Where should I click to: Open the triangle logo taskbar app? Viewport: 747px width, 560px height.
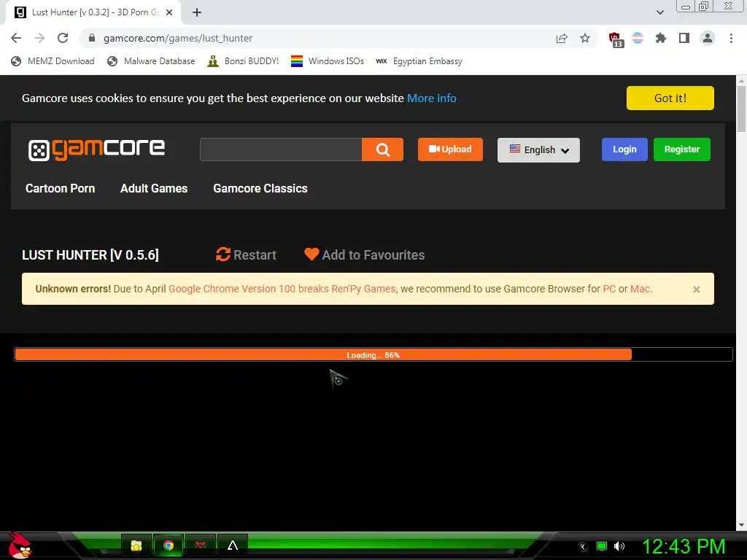tap(233, 545)
